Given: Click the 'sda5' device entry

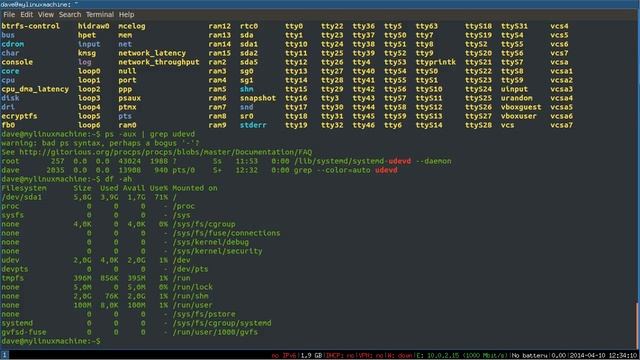Looking at the screenshot, I should [x=249, y=62].
